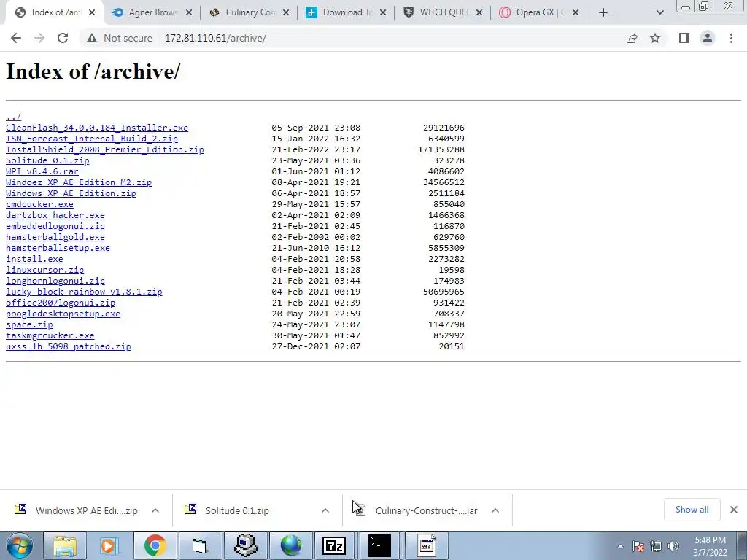Download lucky-block-rainbow-v1.8.1.zip
Screen dimensions: 747x560
pyautogui.click(x=84, y=292)
